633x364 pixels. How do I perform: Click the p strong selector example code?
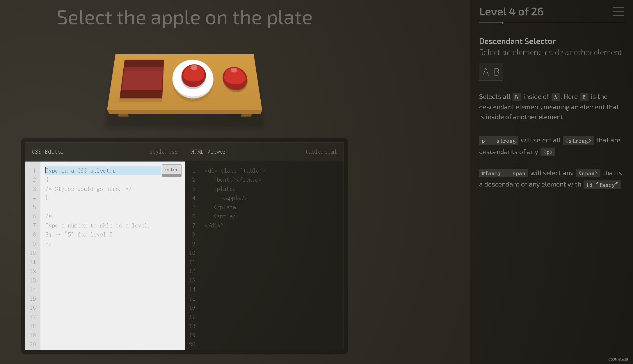498,140
